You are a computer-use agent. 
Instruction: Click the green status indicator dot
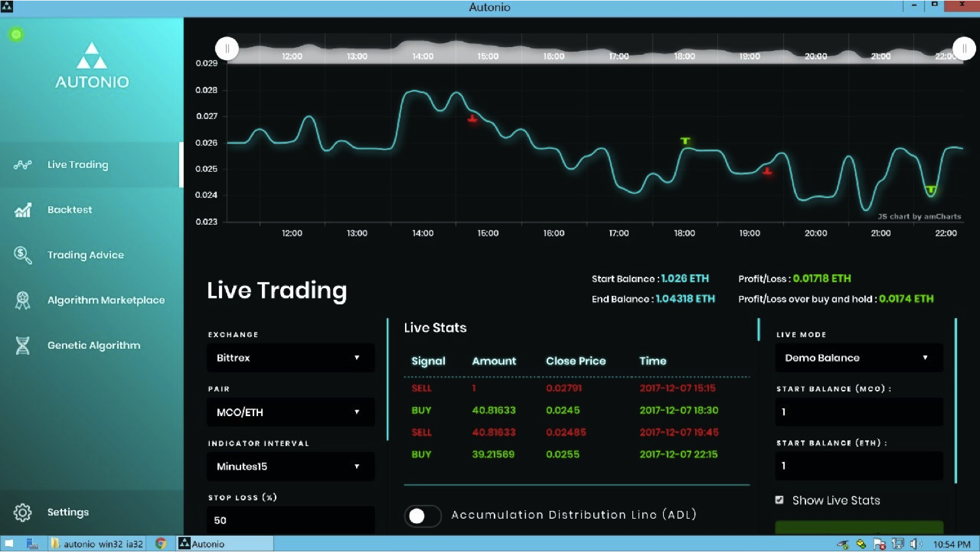16,34
